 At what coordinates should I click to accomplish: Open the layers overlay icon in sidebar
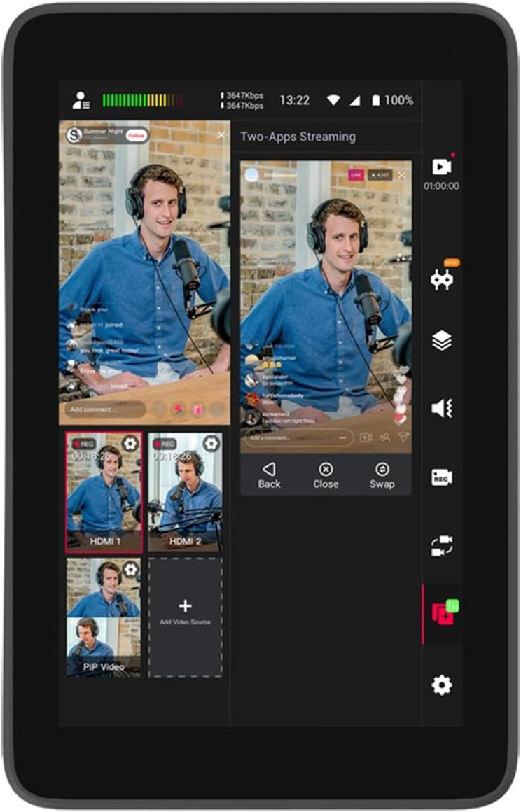click(x=441, y=341)
